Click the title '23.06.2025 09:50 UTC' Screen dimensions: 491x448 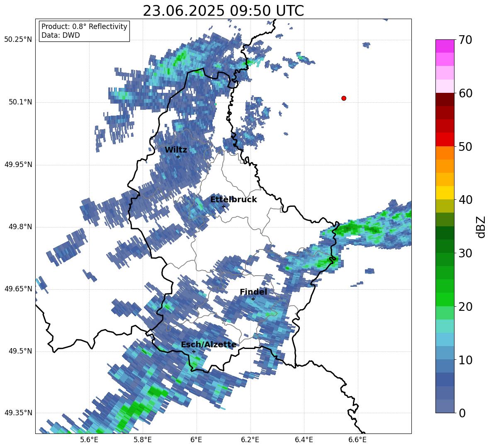[x=223, y=11]
